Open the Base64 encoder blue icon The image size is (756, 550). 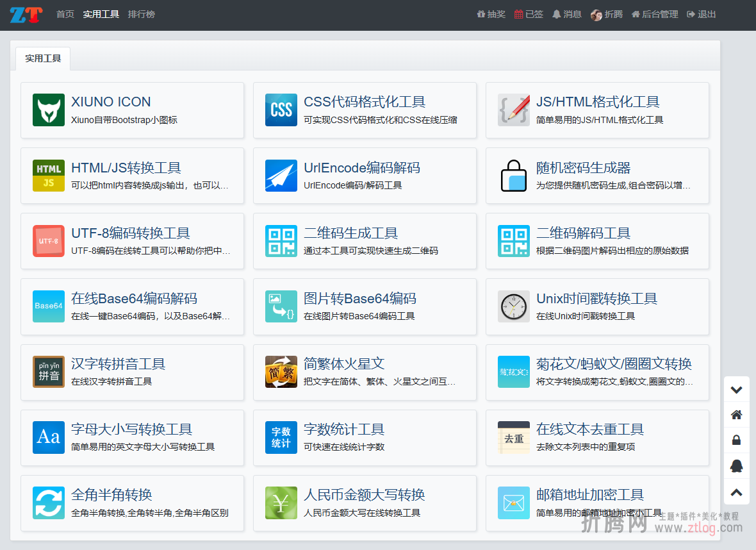pos(49,306)
